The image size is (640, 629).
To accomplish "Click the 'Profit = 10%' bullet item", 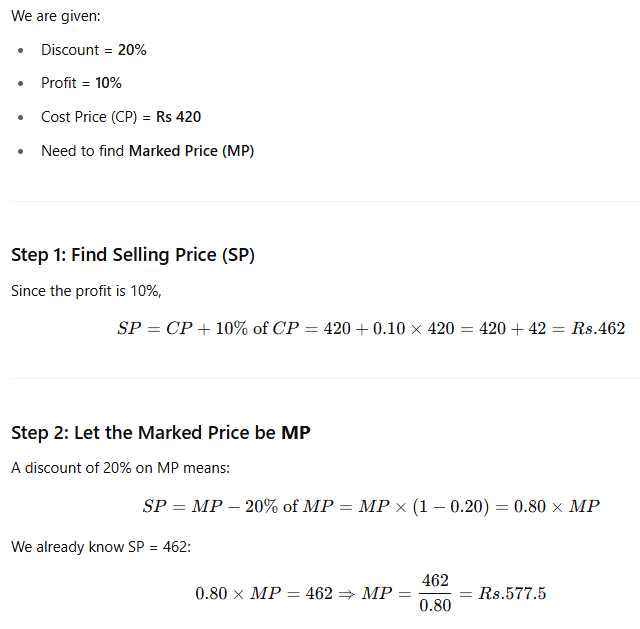I will tap(81, 83).
